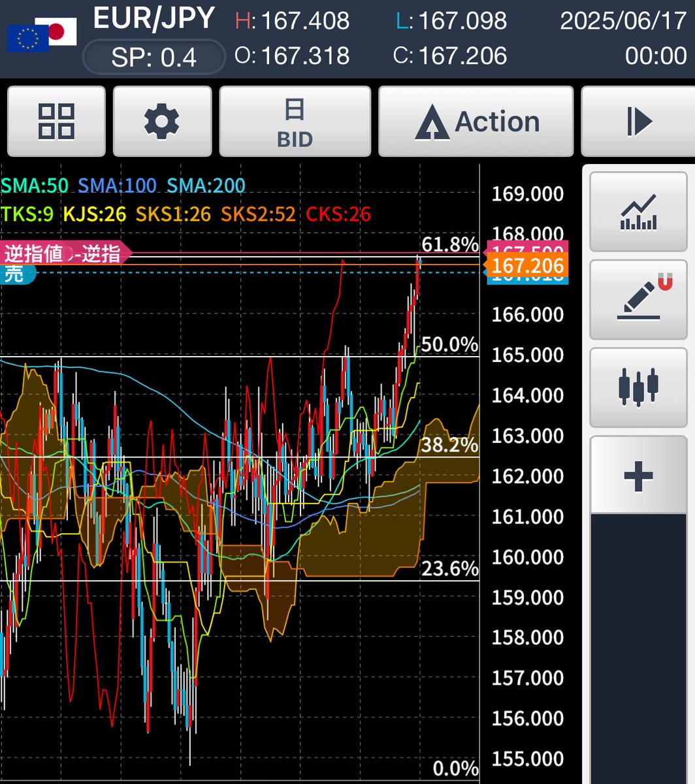Open the chart layout grid button
The image size is (695, 784).
pos(56,122)
